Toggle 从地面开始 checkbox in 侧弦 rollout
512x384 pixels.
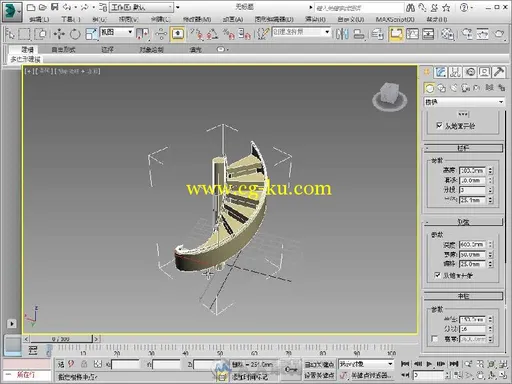[438, 275]
